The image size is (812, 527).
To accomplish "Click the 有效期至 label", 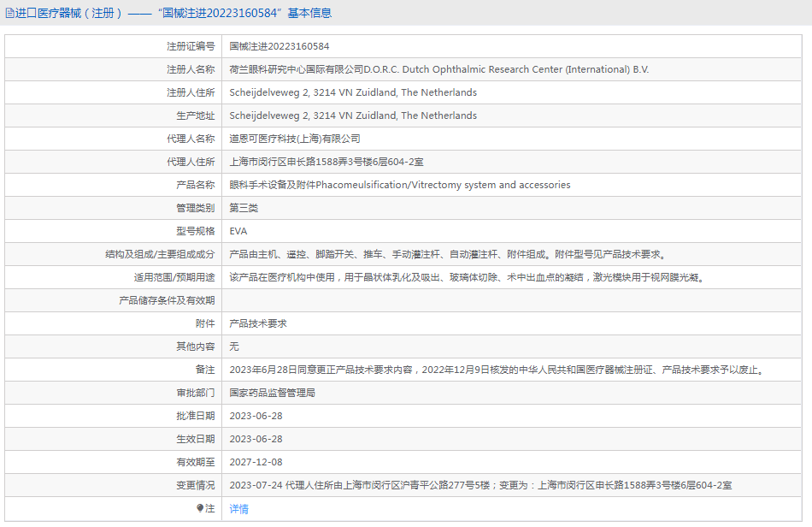I will click(x=195, y=462).
